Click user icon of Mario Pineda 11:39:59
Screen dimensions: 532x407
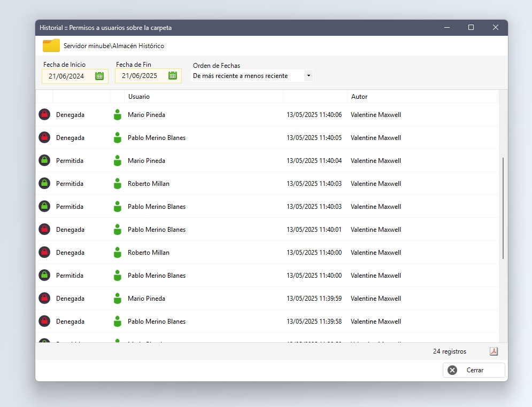(x=118, y=298)
